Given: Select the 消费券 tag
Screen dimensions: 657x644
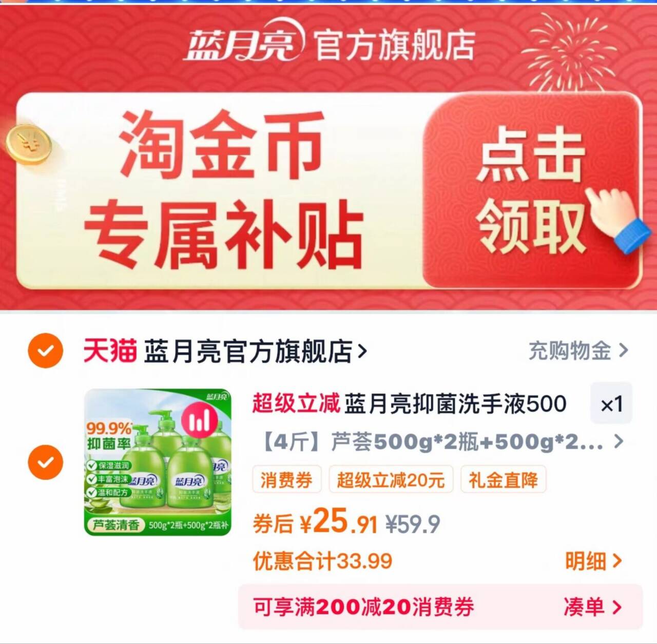Looking at the screenshot, I should point(286,480).
